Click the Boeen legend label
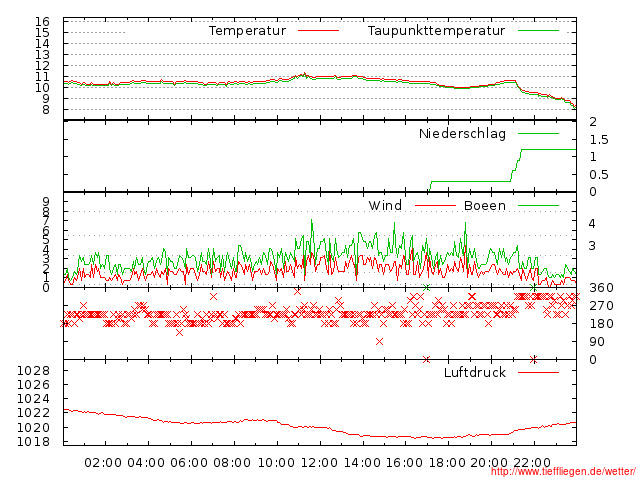This screenshot has width=640, height=480. pos(485,206)
